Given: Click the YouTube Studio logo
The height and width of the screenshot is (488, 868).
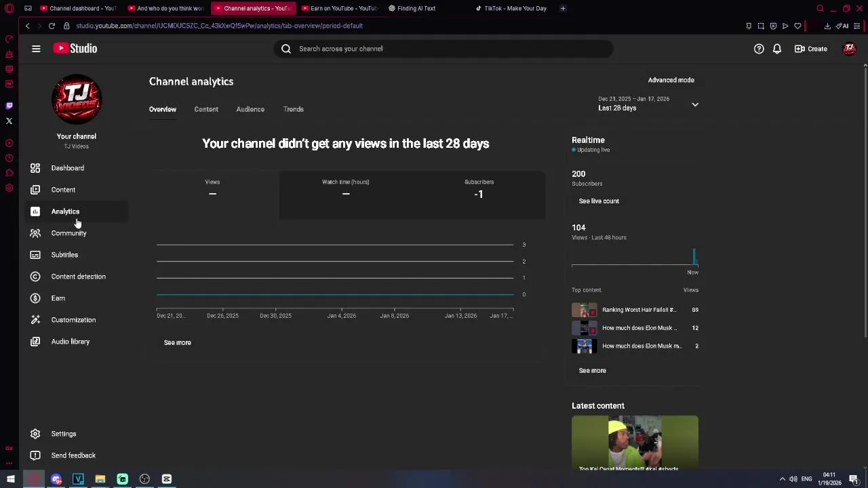Looking at the screenshot, I should pos(75,49).
